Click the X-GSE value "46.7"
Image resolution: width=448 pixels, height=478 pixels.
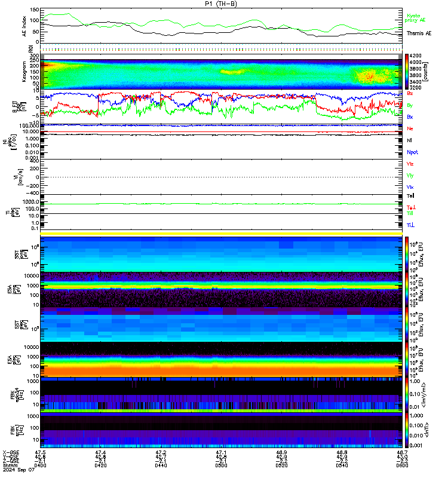(402, 453)
